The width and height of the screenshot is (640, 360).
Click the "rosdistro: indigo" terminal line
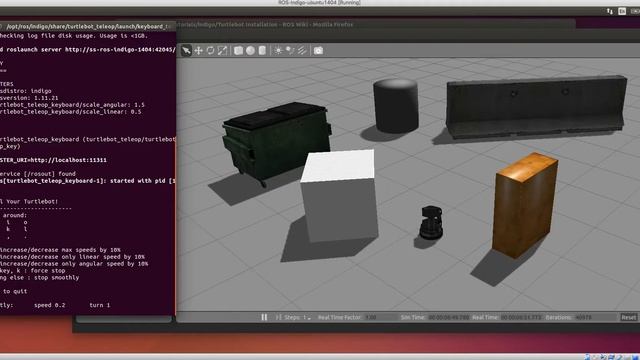[x=26, y=91]
